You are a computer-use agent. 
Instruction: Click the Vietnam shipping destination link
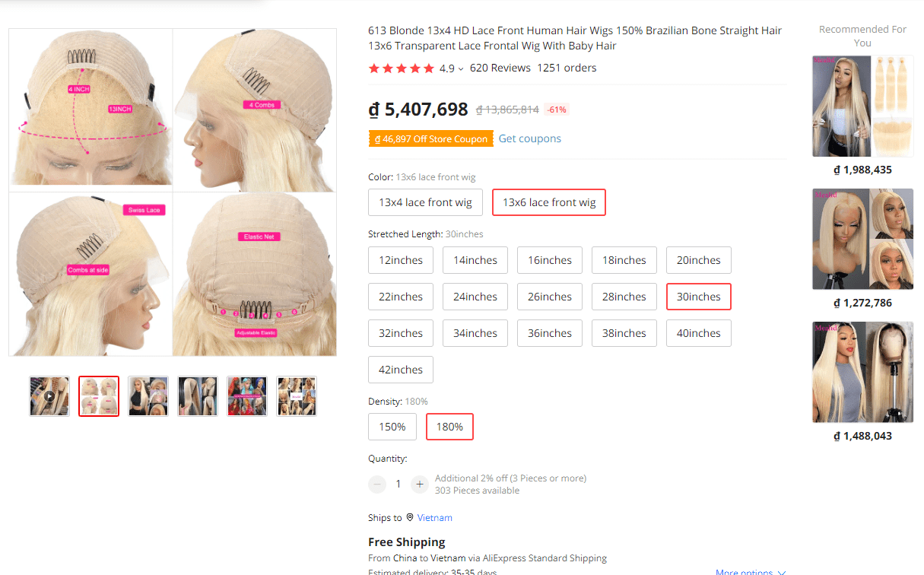click(x=434, y=517)
